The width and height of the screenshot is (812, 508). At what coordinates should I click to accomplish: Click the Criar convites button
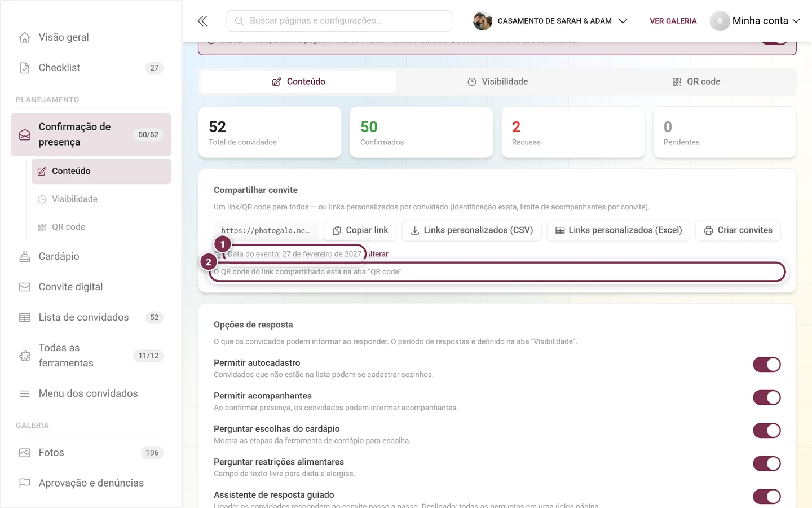pyautogui.click(x=738, y=230)
